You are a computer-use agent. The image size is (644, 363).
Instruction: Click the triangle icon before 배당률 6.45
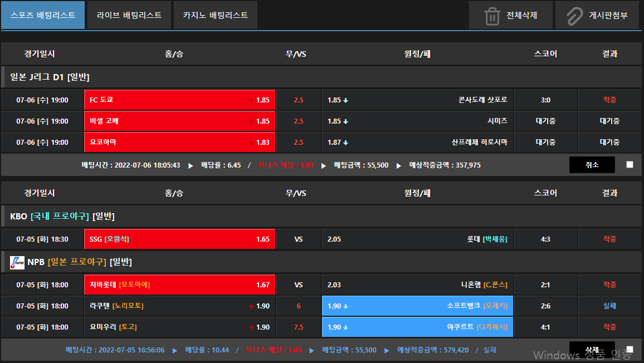(x=191, y=165)
